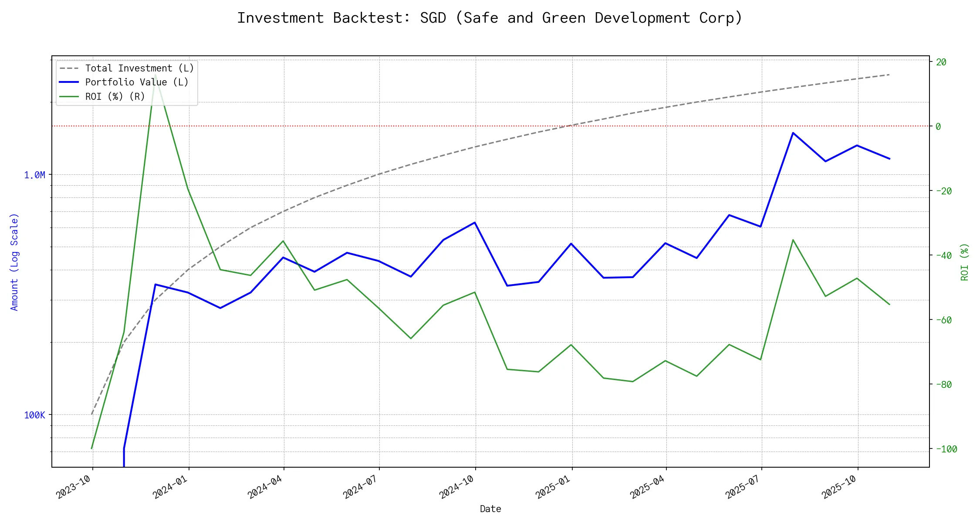Click the Portfolio Value legend entry
The height and width of the screenshot is (523, 980).
click(137, 82)
